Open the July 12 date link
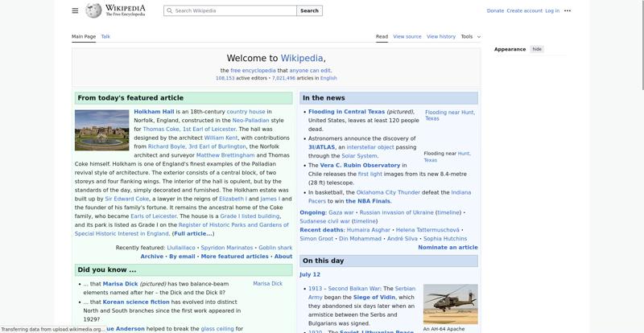 coord(310,275)
